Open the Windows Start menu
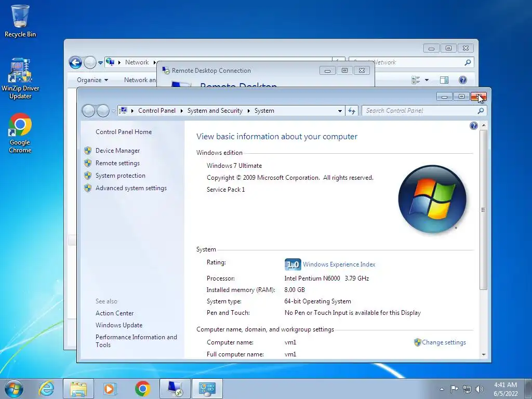The image size is (532, 399). coord(14,389)
